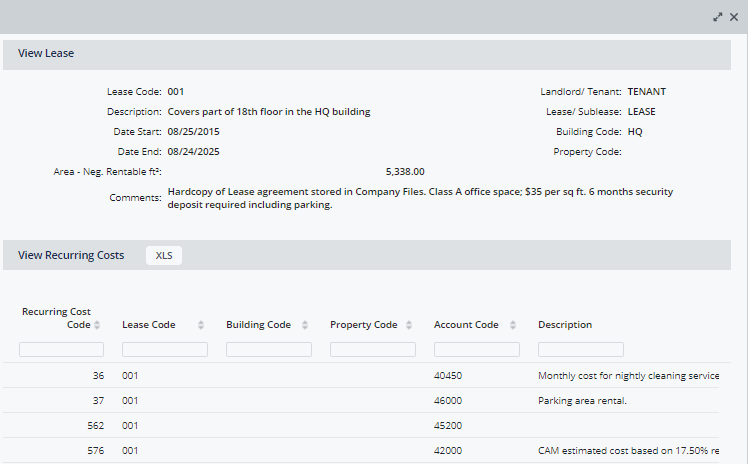Click the Account Code filter field
The image size is (748, 464).
477,350
